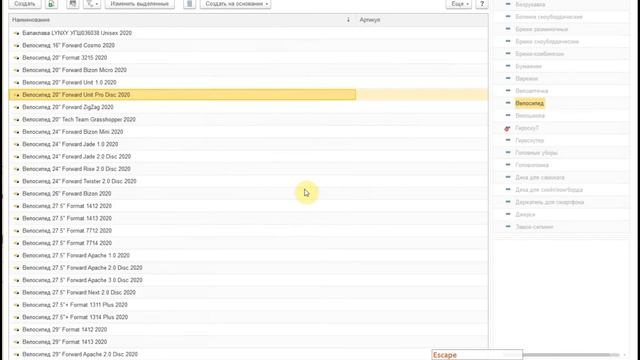Select highlighted Велосипед category in right panel
The image size is (640, 360).
(529, 103)
